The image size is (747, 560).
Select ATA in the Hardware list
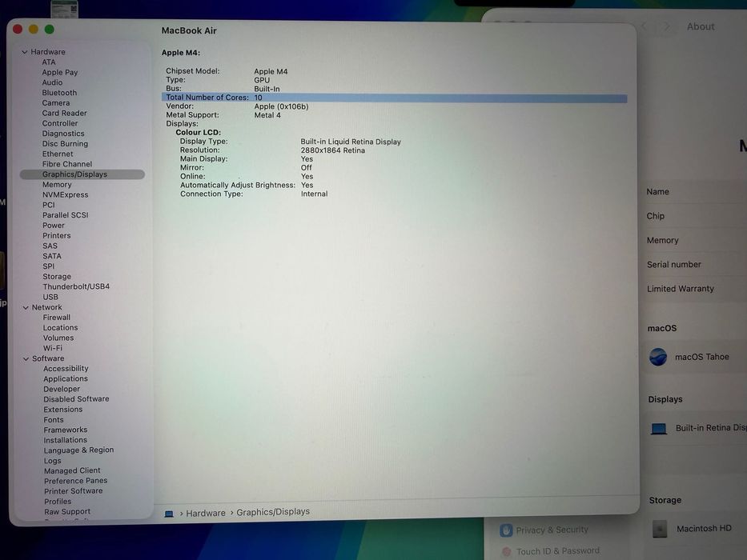point(49,62)
